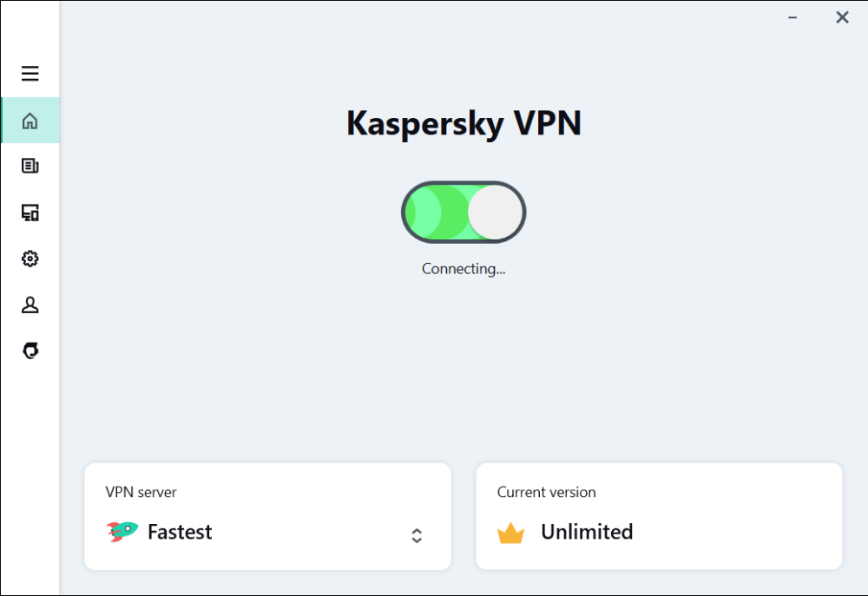Click the Connecting... status text
Viewport: 868px width, 596px height.
[464, 269]
